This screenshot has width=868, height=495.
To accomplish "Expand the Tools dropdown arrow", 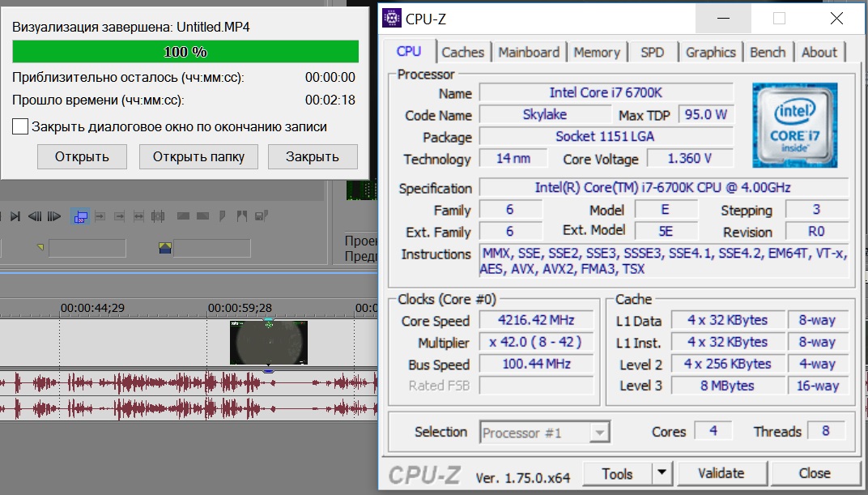I will 662,474.
